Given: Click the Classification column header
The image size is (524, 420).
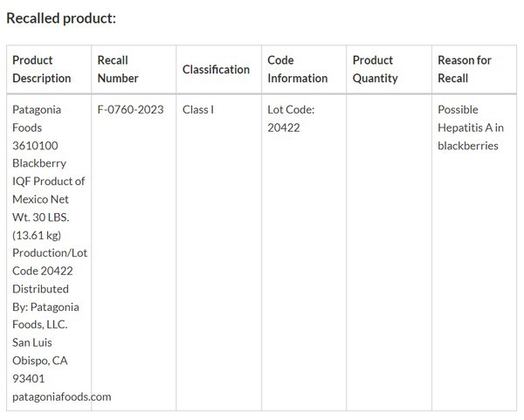Looking at the screenshot, I should 216,69.
